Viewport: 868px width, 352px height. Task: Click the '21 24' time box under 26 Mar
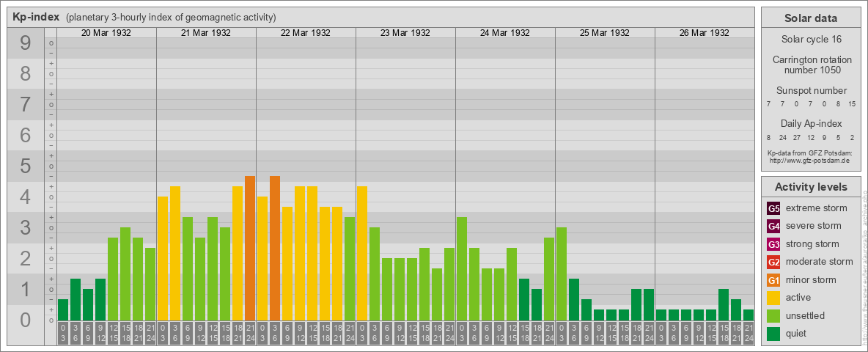[749, 333]
